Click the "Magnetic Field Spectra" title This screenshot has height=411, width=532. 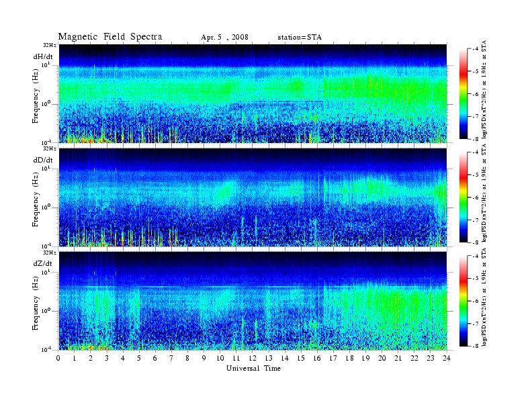[110, 37]
